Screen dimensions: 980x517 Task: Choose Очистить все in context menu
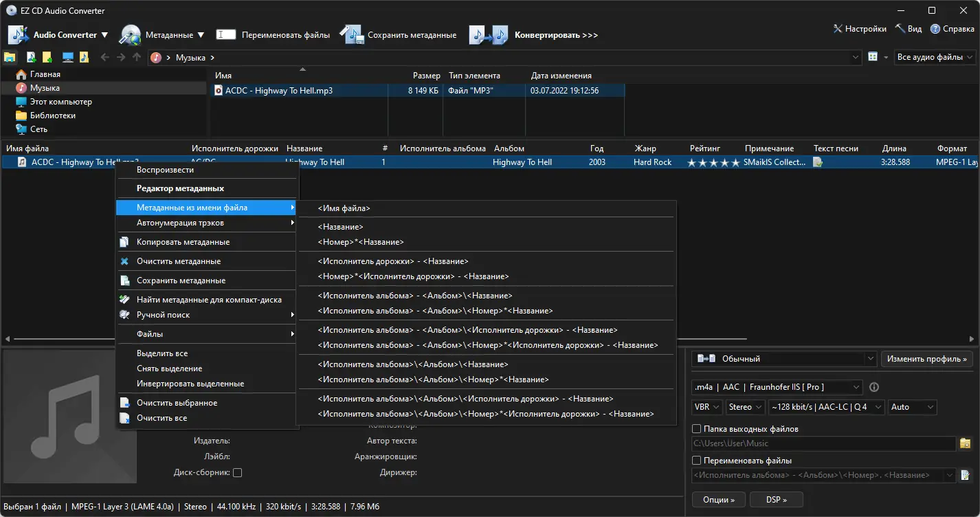coord(207,418)
